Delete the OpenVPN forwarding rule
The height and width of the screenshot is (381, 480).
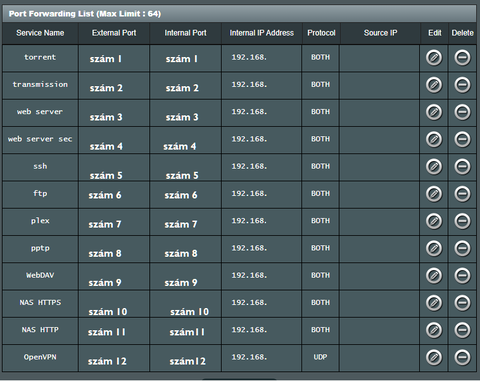click(462, 358)
